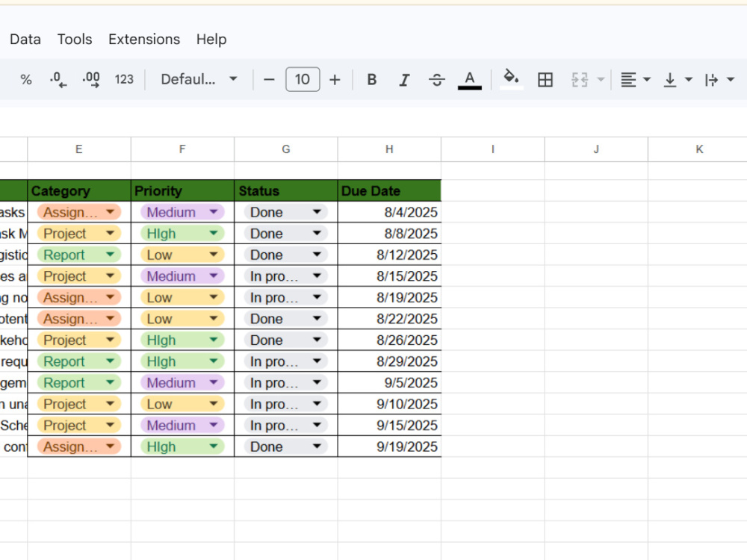Toggle bold formatting
Viewport: 747px width, 560px height.
[372, 80]
